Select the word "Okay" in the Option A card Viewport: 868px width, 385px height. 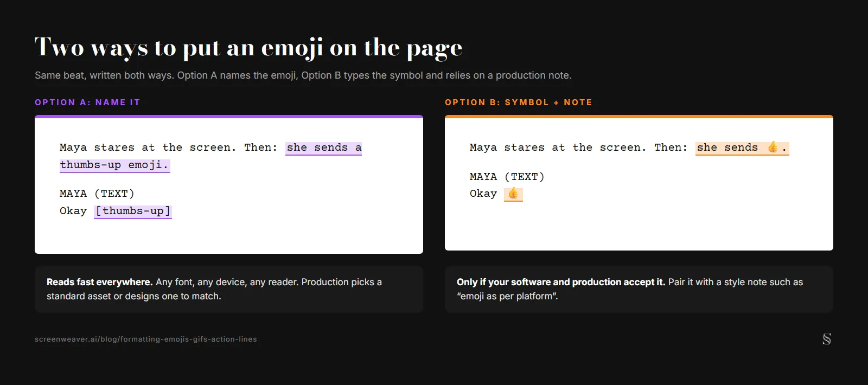(x=73, y=211)
